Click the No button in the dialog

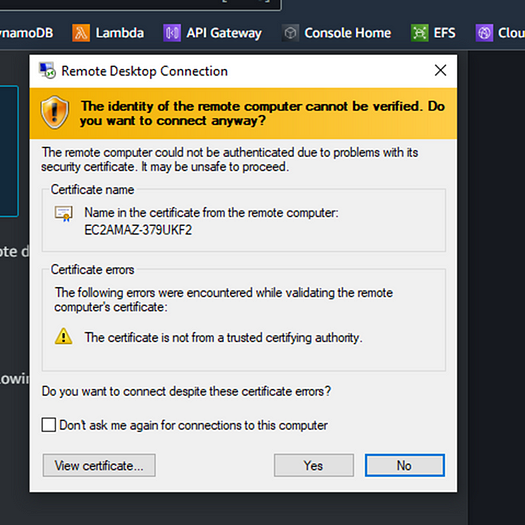click(404, 465)
